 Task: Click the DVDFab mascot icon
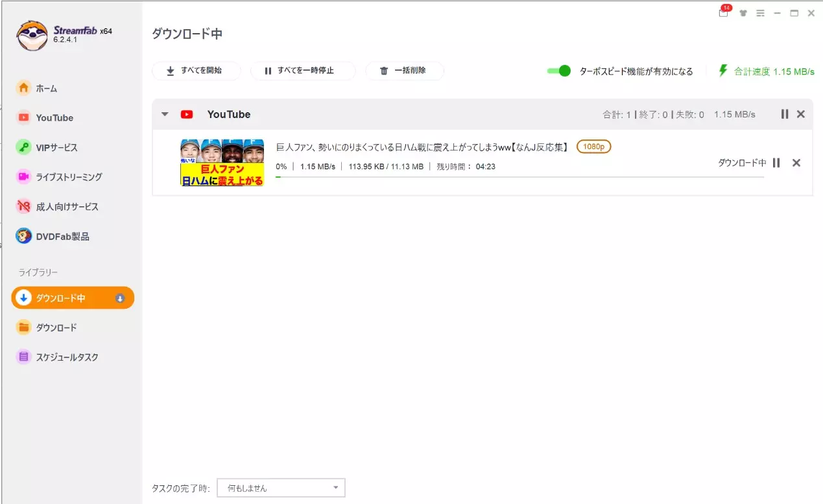23,236
